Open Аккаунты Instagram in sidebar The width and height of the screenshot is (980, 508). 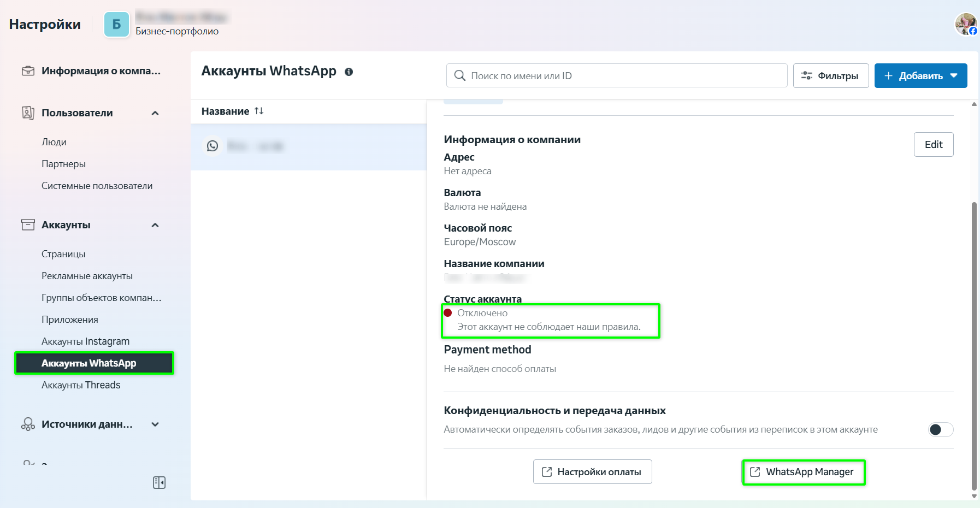pyautogui.click(x=86, y=341)
